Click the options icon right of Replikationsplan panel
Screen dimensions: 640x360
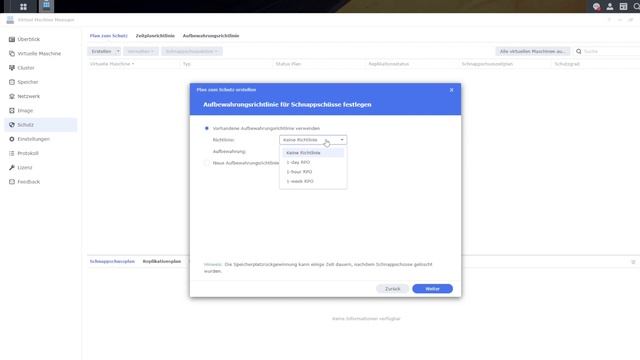(x=633, y=262)
